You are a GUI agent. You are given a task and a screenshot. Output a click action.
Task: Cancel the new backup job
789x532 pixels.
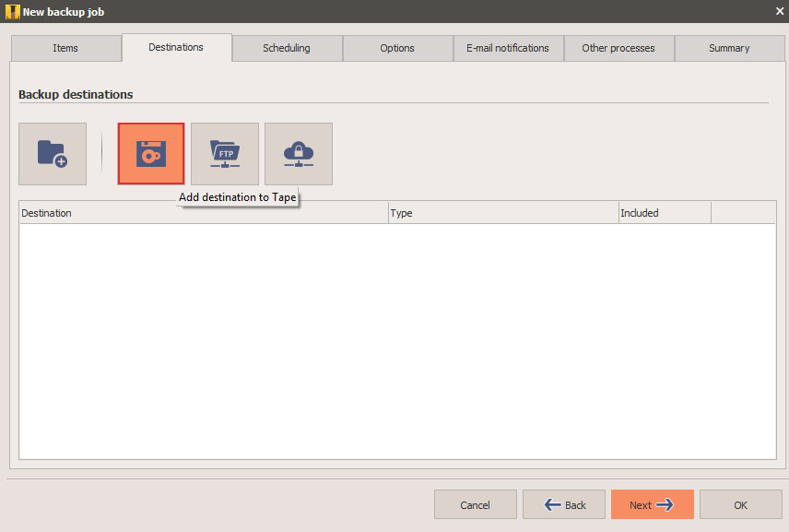(475, 504)
